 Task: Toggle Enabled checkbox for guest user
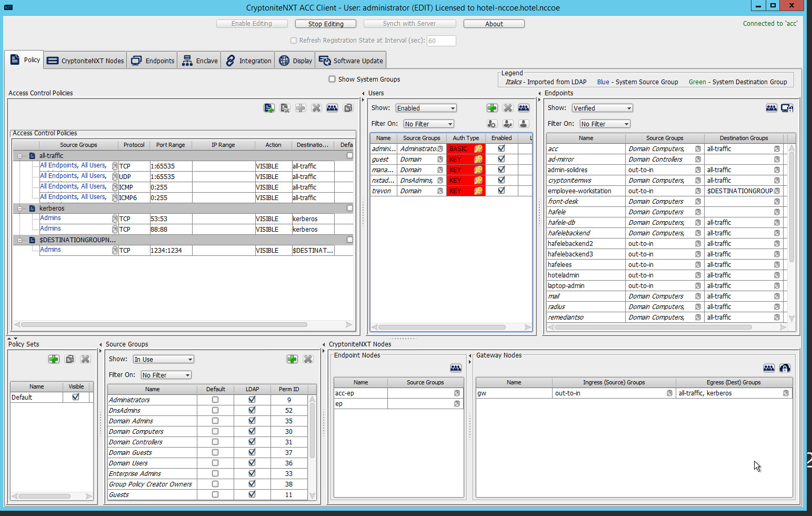click(x=502, y=159)
